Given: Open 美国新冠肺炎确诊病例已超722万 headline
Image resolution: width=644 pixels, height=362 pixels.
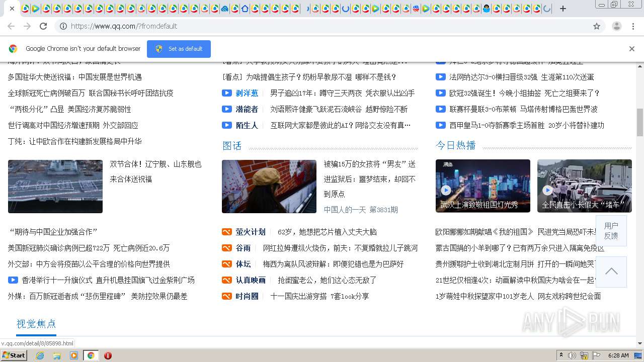Looking at the screenshot, I should (89, 248).
